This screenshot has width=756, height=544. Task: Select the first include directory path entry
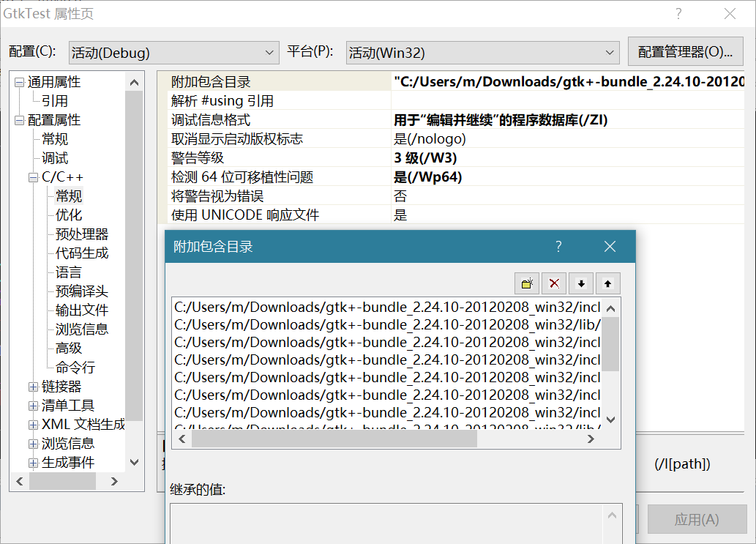point(386,307)
